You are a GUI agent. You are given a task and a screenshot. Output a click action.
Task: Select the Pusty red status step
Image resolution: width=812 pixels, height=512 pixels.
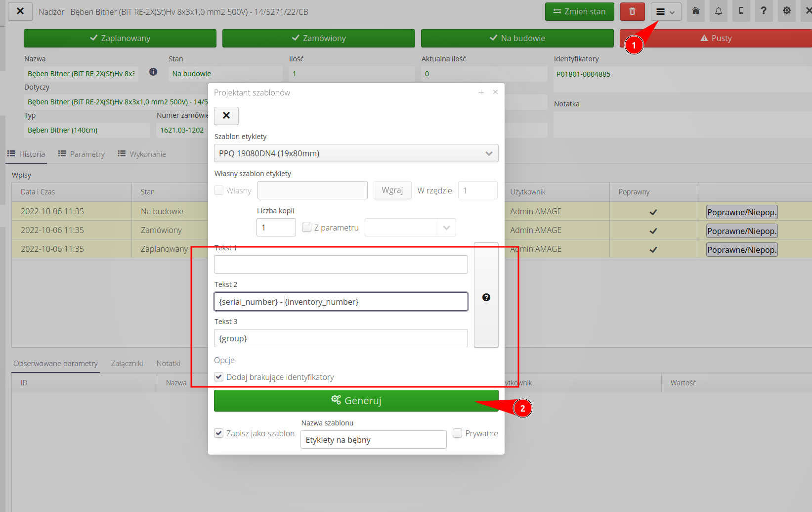pyautogui.click(x=717, y=39)
